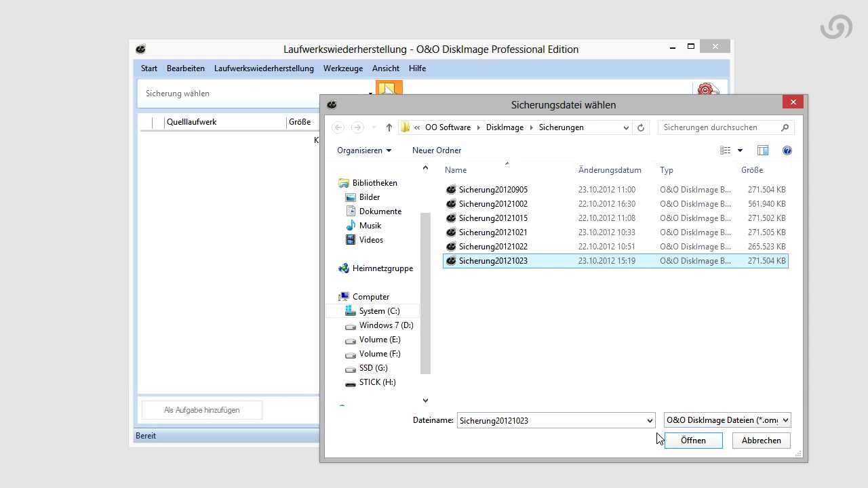Click the Back navigation arrow in file dialog
This screenshot has width=868, height=488.
point(338,127)
